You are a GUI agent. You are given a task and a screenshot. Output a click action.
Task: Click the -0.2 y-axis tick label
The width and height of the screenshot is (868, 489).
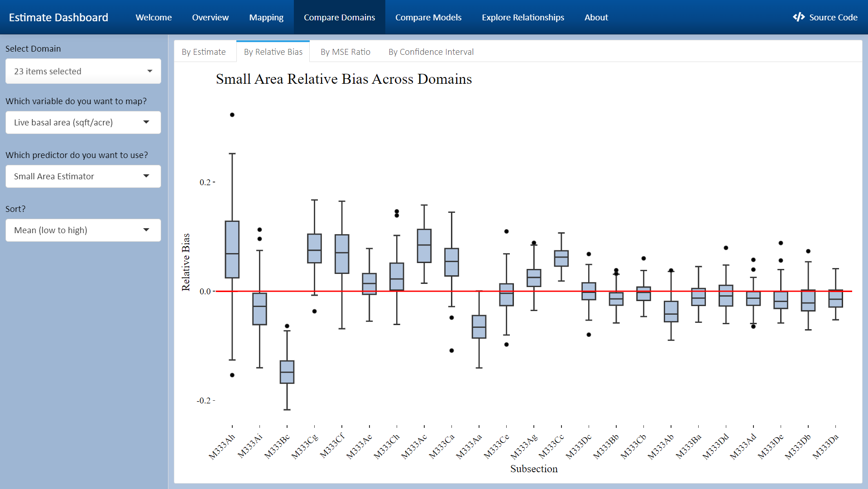click(203, 401)
